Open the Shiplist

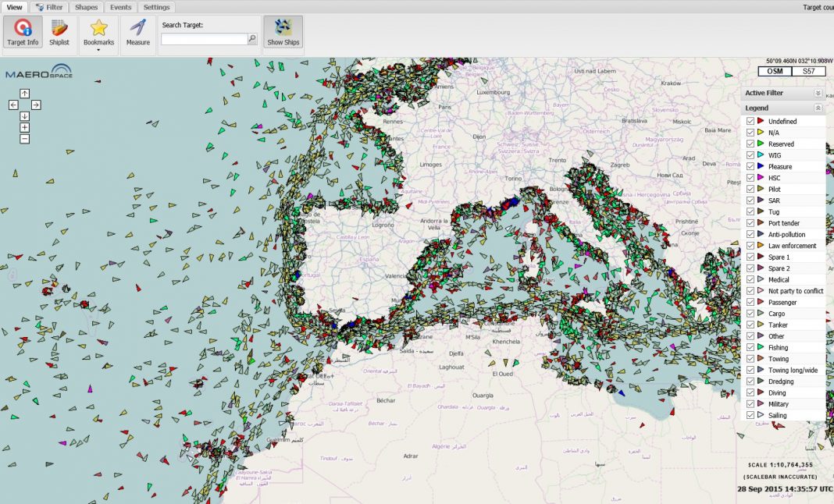tap(59, 32)
